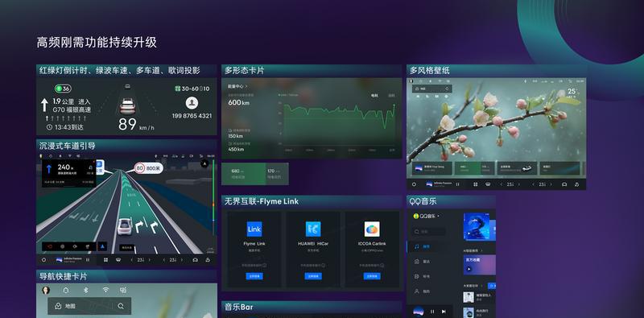Screen dimensions: 644x318
Task: Click the search magnifier in map bar
Action: click(121, 306)
